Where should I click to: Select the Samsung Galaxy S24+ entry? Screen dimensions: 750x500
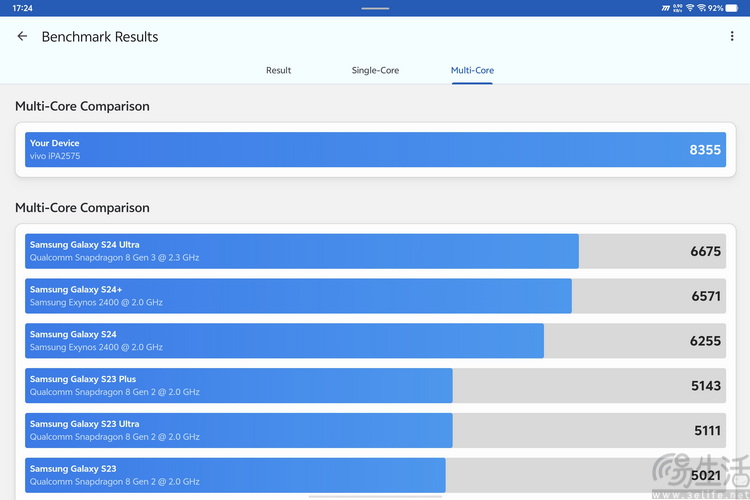(x=375, y=296)
